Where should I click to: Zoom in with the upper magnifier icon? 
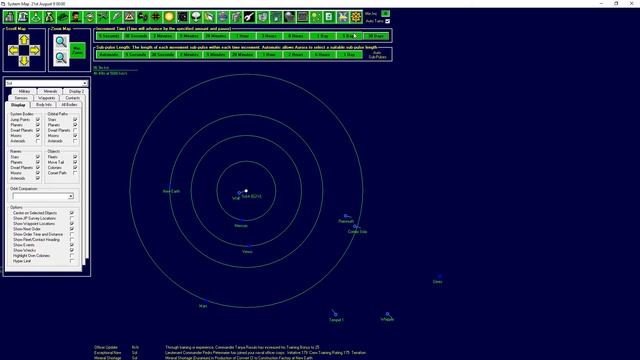click(61, 42)
